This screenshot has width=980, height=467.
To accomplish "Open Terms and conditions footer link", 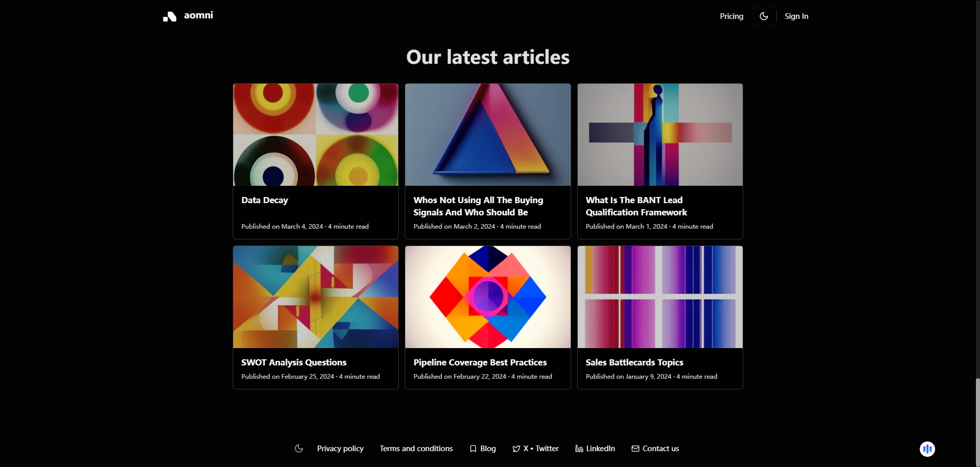I will coord(416,449).
